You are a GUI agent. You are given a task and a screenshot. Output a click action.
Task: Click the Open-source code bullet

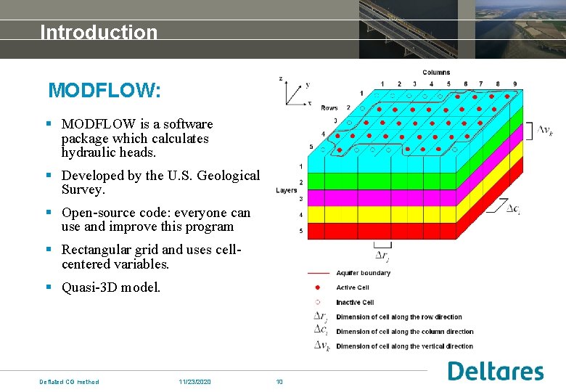[156, 219]
